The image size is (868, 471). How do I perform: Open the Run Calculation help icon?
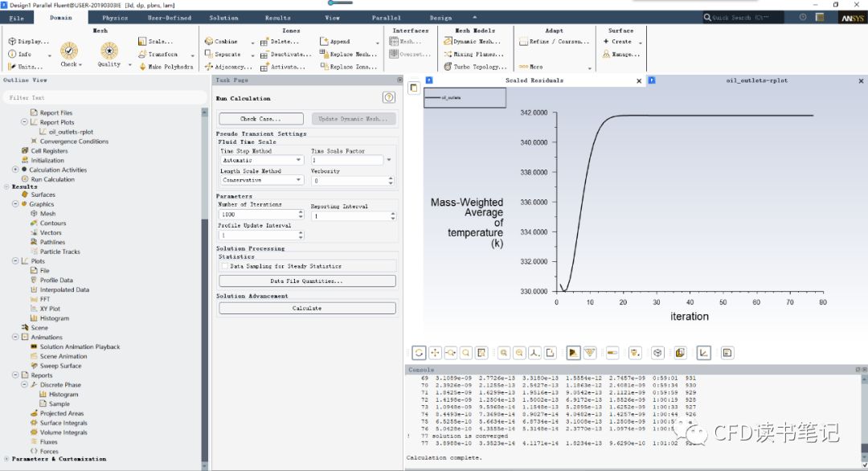[x=389, y=98]
